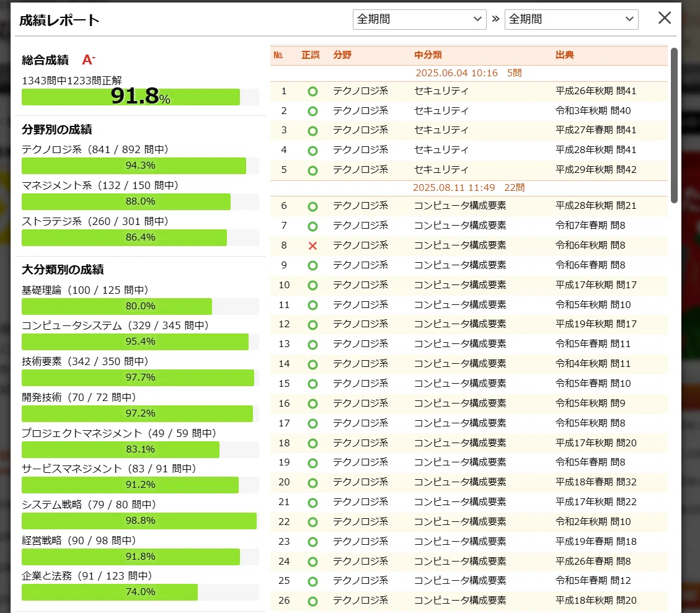Click the No. column header

278,55
